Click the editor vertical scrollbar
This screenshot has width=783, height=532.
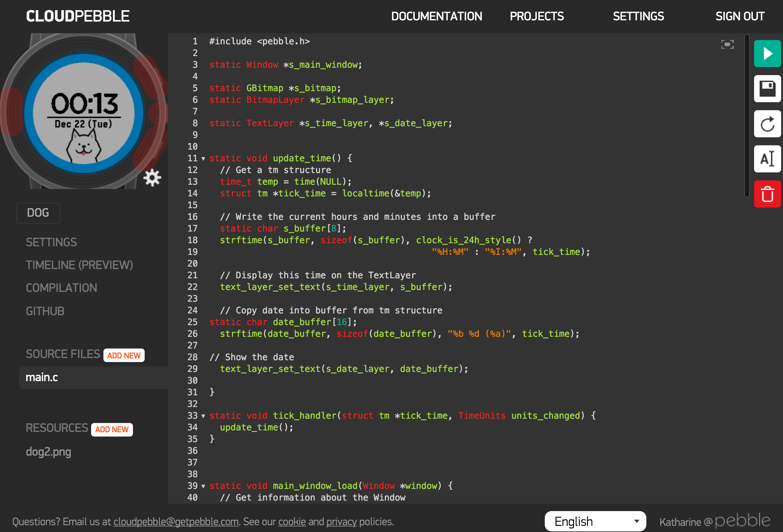tap(747, 115)
